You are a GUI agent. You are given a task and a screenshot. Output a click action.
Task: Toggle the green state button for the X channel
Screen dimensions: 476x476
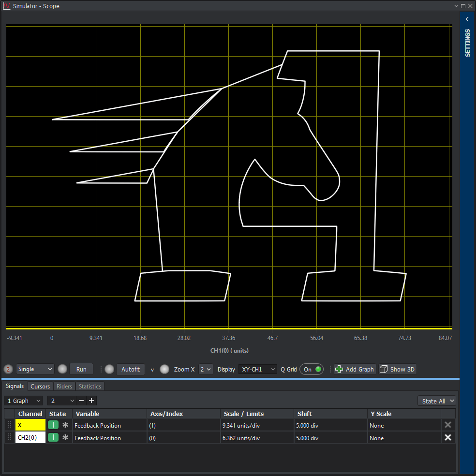[x=53, y=425]
